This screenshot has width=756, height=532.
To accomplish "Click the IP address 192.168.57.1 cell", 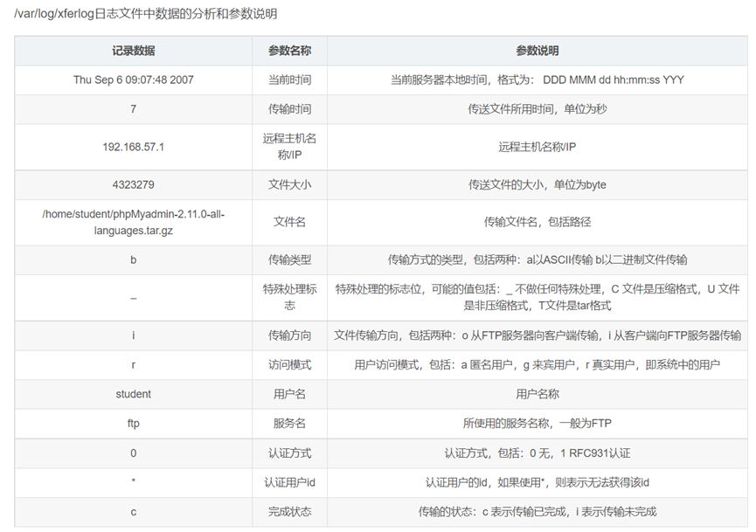I will [x=133, y=147].
